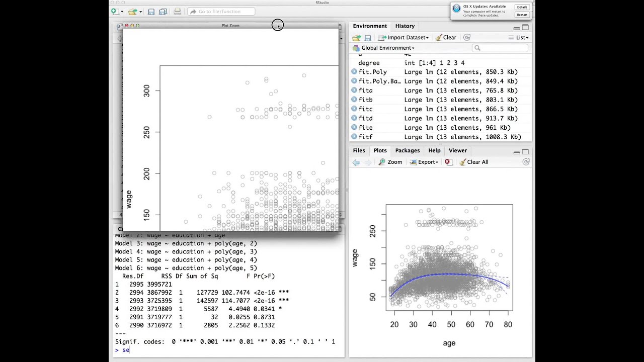Click the Details button in update notification
Viewport: 644px width, 362px height.
tap(522, 7)
